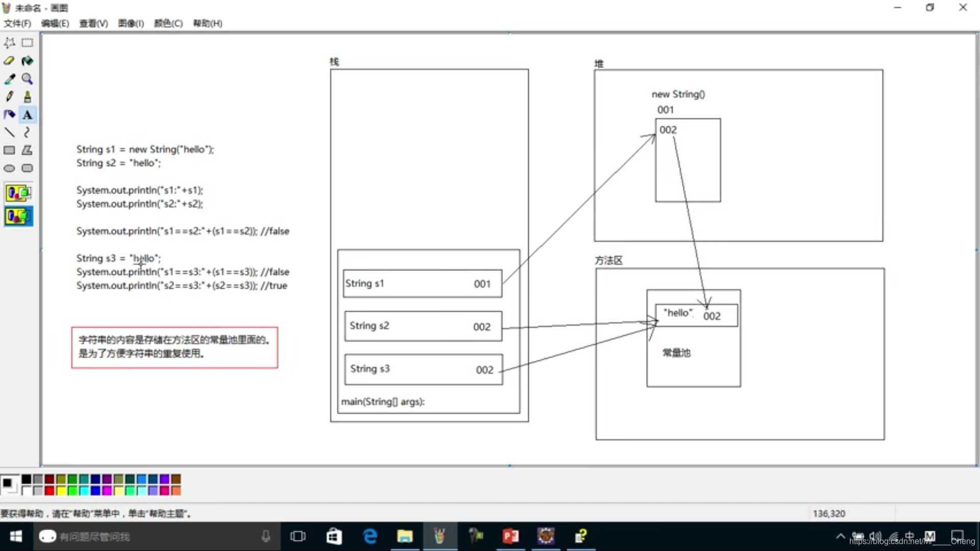Image resolution: width=980 pixels, height=551 pixels.
Task: Choose the Fill With Color bucket tool
Action: coord(28,61)
